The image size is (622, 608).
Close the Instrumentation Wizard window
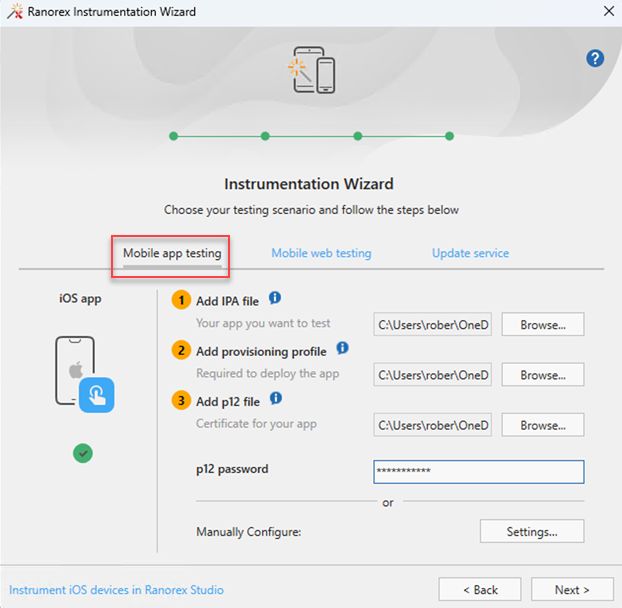coord(609,11)
